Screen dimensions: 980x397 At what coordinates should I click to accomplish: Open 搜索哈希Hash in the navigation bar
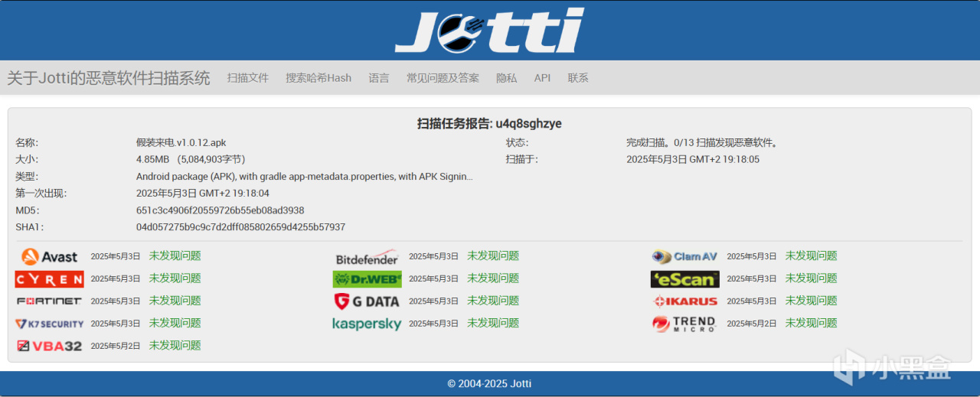(x=318, y=78)
